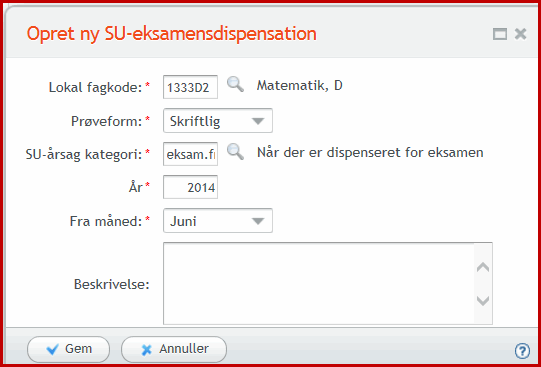Save with the Gem button

[x=68, y=349]
